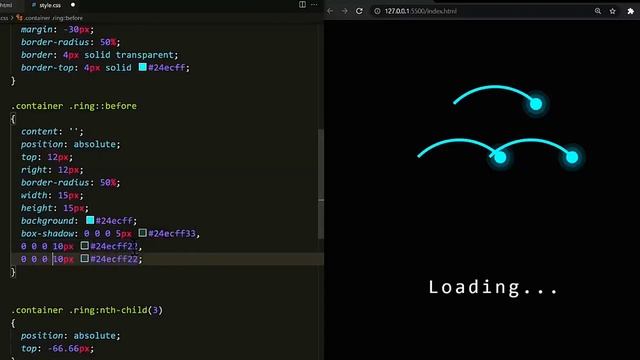
Task: Click the 'Loading...' text in browser
Action: click(493, 287)
